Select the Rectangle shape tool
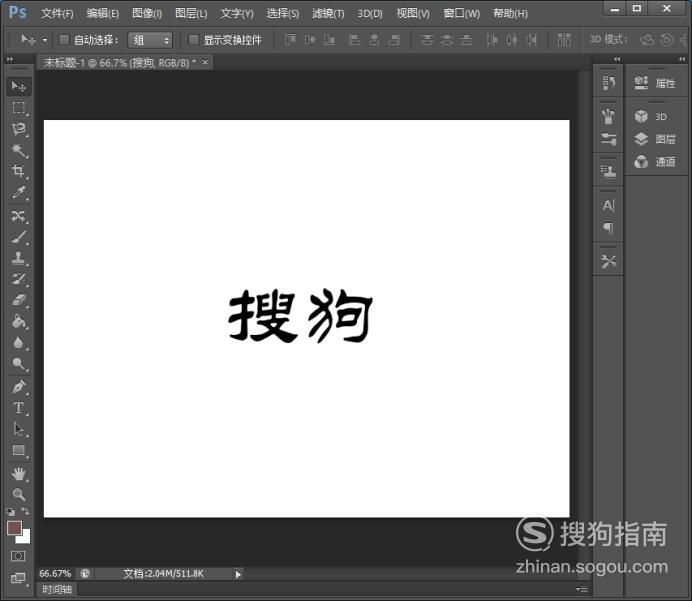Viewport: 692px width, 601px height. pyautogui.click(x=19, y=450)
